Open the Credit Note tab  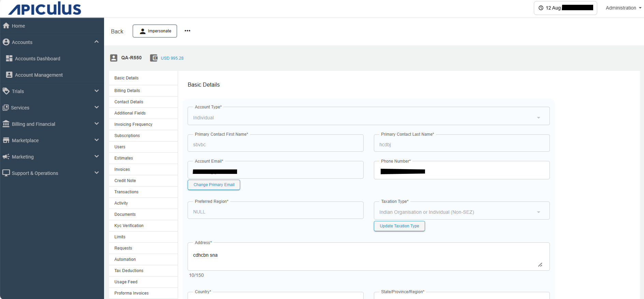[143, 181]
